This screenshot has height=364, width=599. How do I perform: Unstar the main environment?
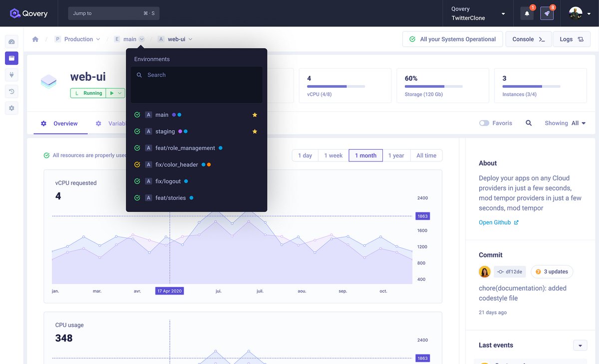click(x=255, y=115)
